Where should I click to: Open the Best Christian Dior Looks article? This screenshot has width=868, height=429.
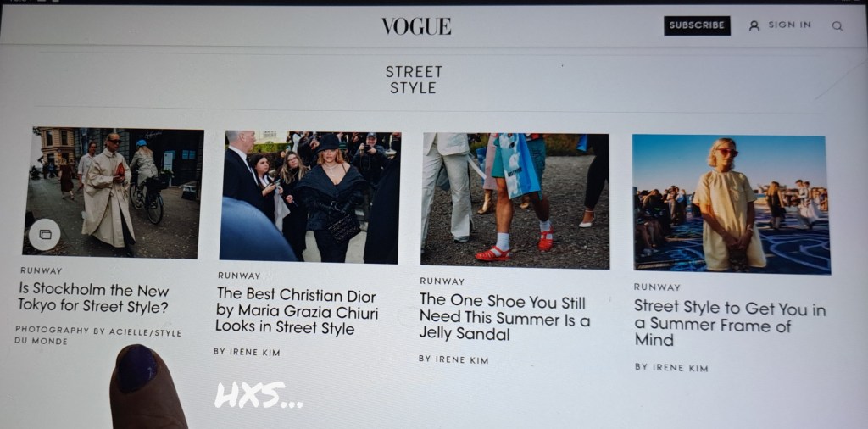coord(298,310)
